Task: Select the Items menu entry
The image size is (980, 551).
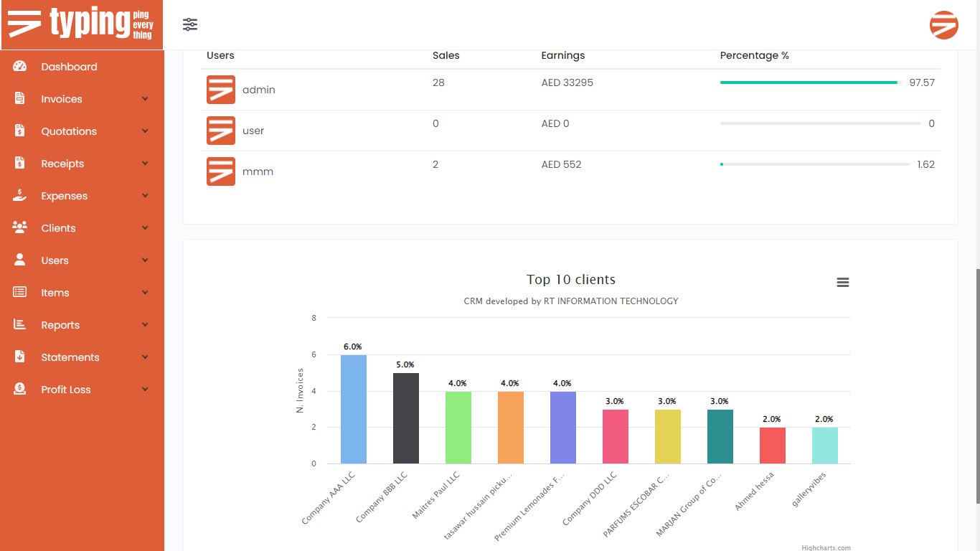Action: (54, 292)
